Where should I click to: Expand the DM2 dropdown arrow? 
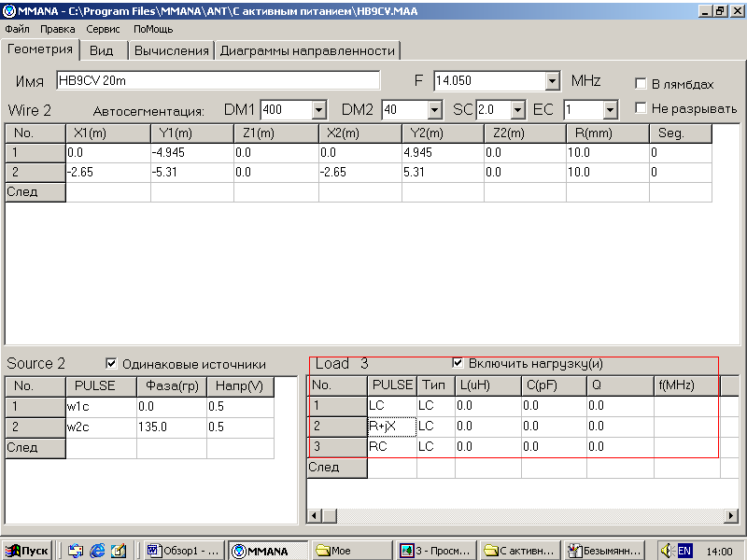click(434, 110)
